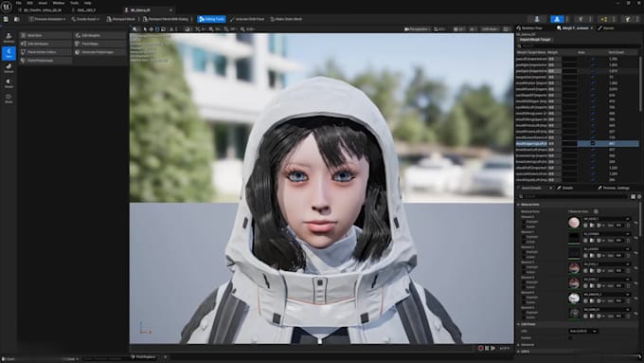This screenshot has width=644, height=363.
Task: Click Make Static Mesh in toolbar
Action: pos(286,19)
